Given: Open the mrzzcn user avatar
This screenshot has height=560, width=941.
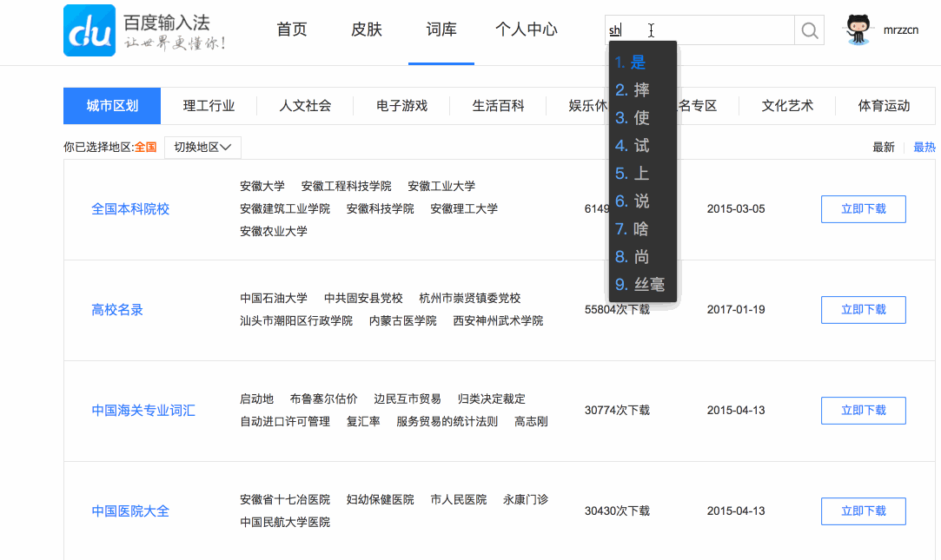Looking at the screenshot, I should pyautogui.click(x=858, y=30).
